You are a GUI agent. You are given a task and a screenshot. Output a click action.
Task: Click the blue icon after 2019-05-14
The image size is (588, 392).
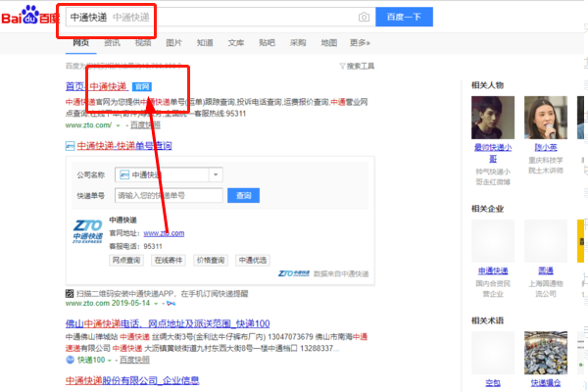pyautogui.click(x=171, y=304)
